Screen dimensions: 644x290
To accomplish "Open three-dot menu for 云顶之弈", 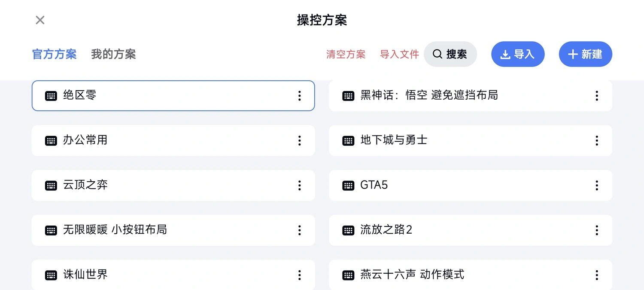I will click(x=300, y=185).
